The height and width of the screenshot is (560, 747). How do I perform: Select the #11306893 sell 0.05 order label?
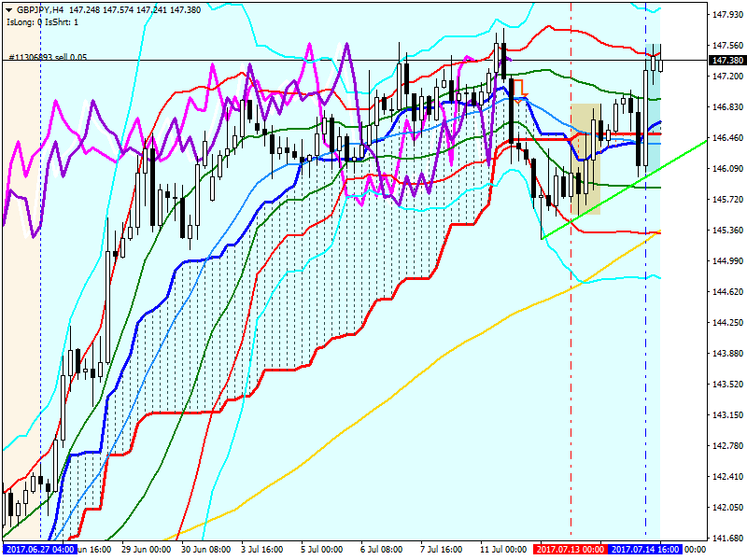pos(49,57)
